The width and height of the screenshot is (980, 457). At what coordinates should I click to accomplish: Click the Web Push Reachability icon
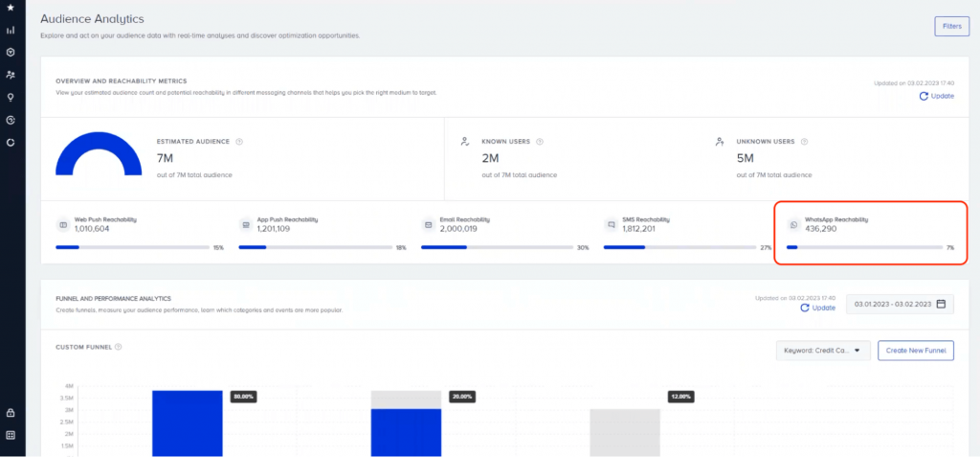click(x=63, y=225)
